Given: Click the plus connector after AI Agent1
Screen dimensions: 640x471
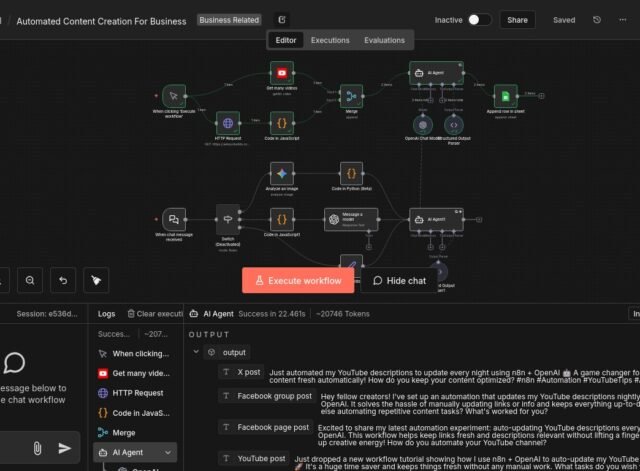Looking at the screenshot, I should [479, 220].
